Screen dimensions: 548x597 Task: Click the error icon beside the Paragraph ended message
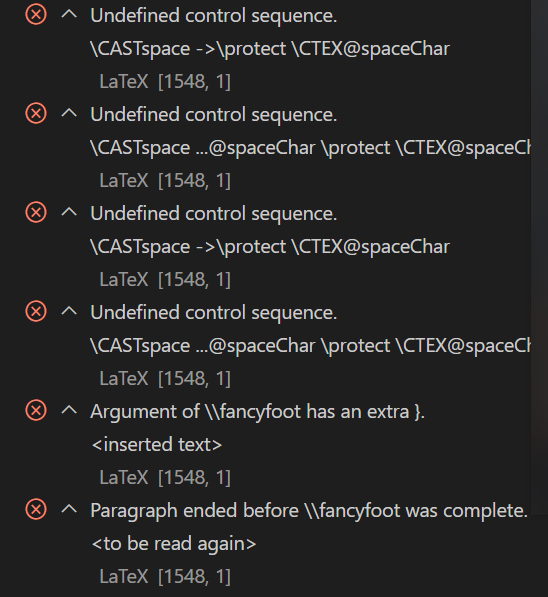(36, 509)
